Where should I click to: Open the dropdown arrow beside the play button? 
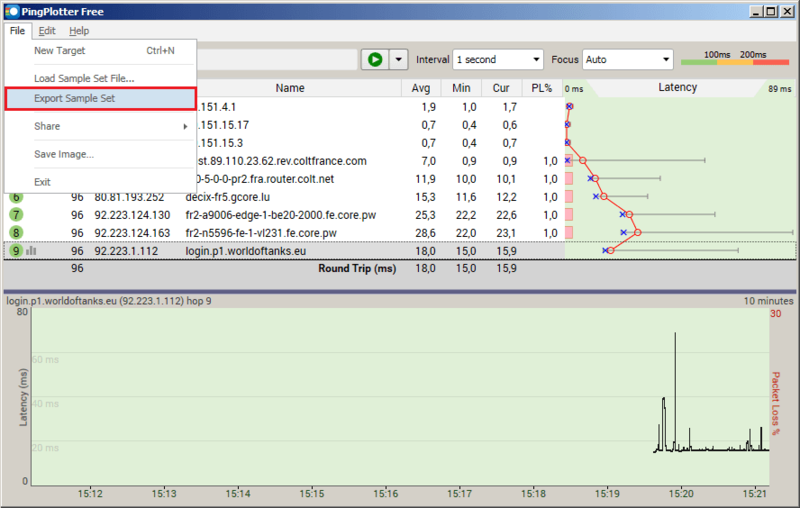[400, 60]
